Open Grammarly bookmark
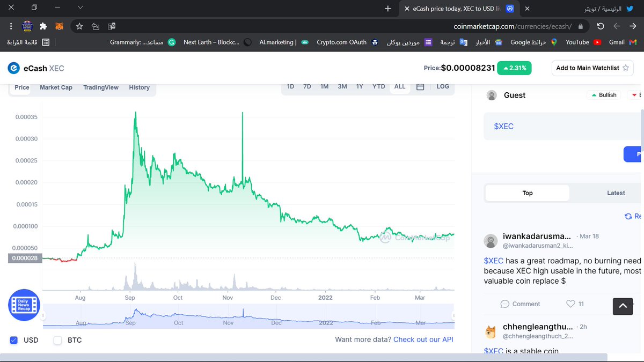The image size is (644, 362). point(143,42)
